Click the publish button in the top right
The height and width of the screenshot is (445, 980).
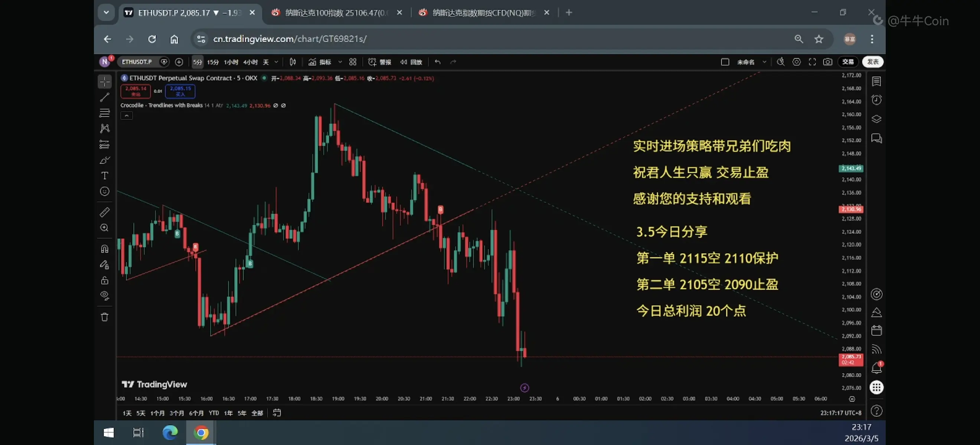[873, 62]
